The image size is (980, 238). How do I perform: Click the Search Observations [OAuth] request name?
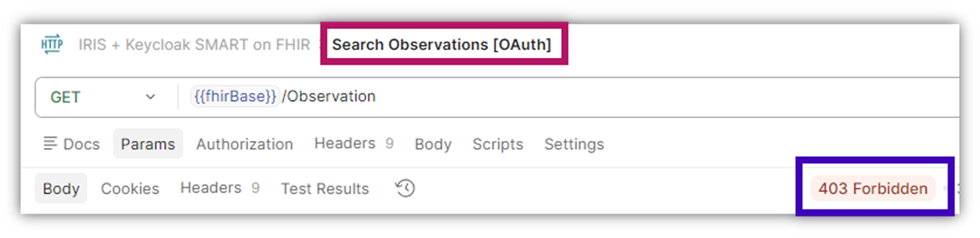coord(441,45)
